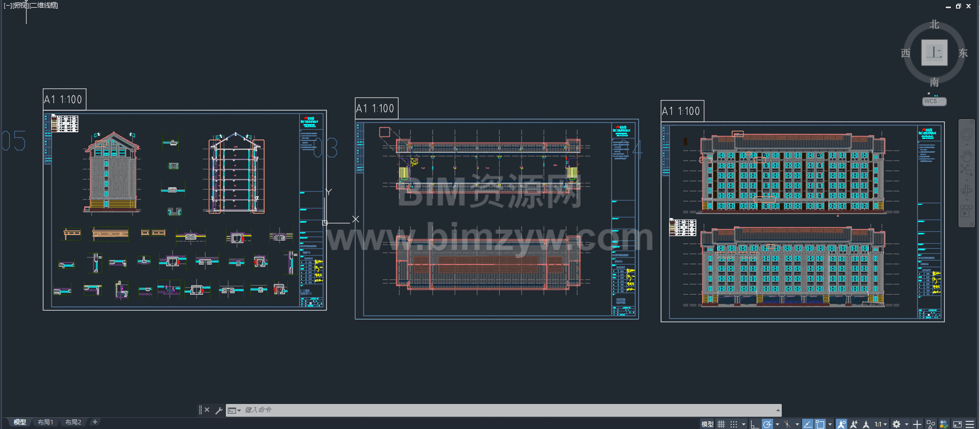Open snap mode settings dropdown arrow
Viewport: 980px width, 429px height.
tap(743, 424)
